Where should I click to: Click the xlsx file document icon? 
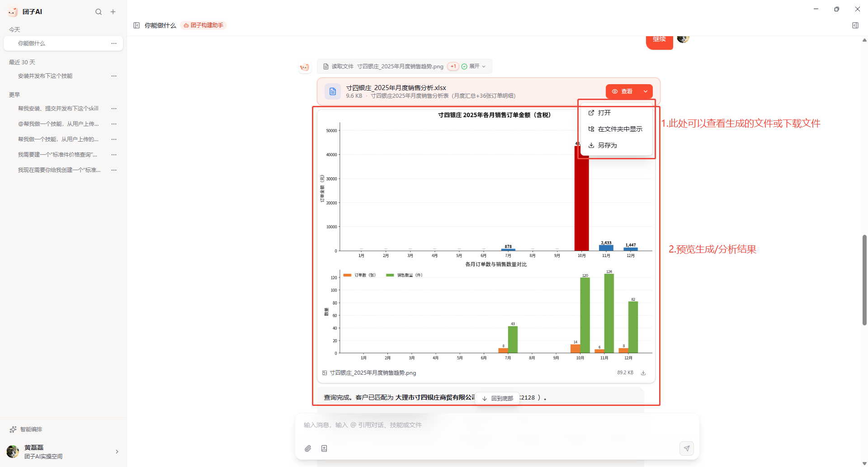[333, 91]
